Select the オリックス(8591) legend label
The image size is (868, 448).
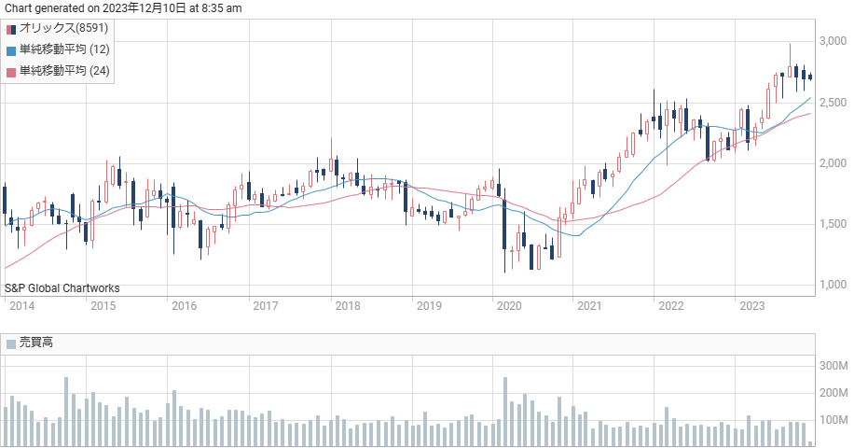pos(63,28)
